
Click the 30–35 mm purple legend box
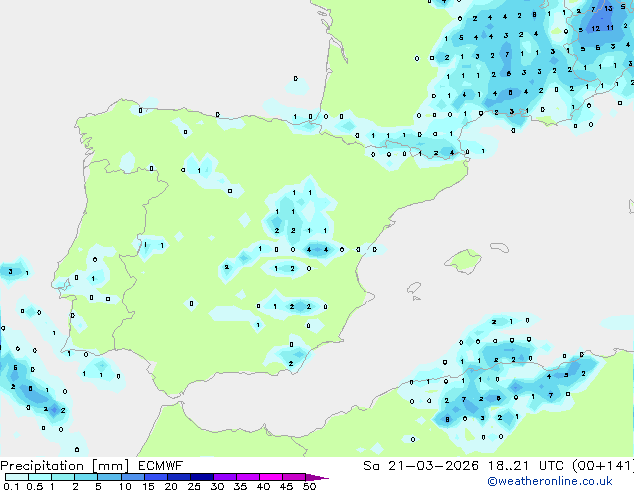(x=225, y=477)
